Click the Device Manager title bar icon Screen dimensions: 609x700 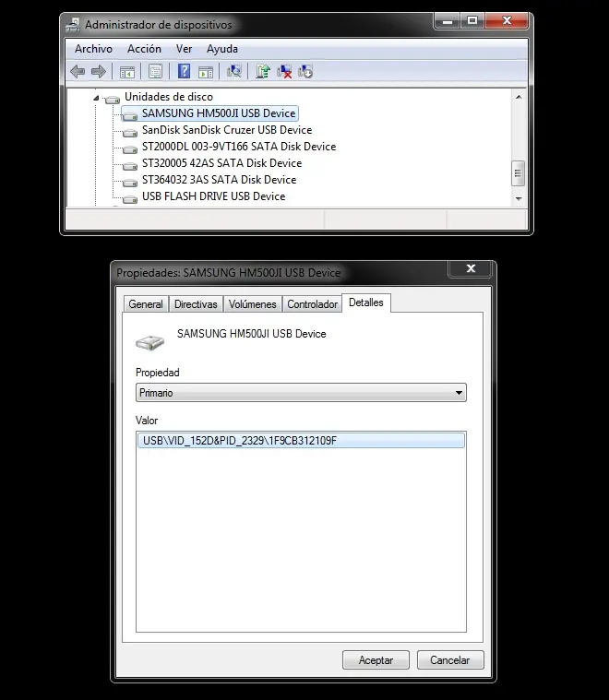click(x=73, y=25)
